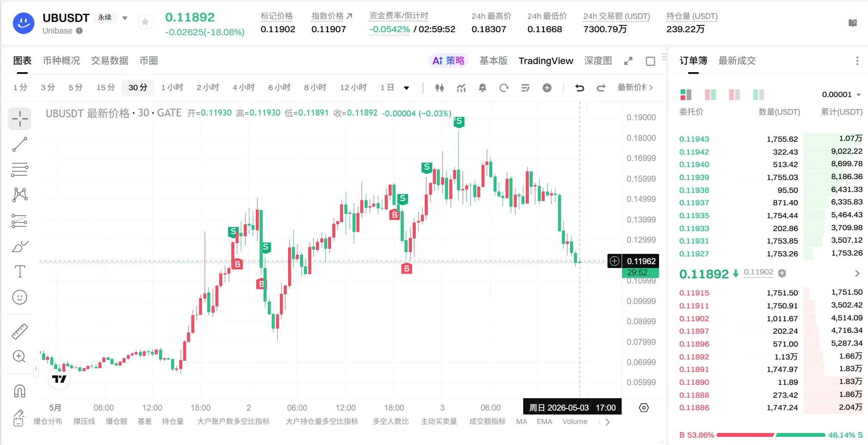Open the indicators menu icon
The image size is (868, 445).
click(x=461, y=88)
